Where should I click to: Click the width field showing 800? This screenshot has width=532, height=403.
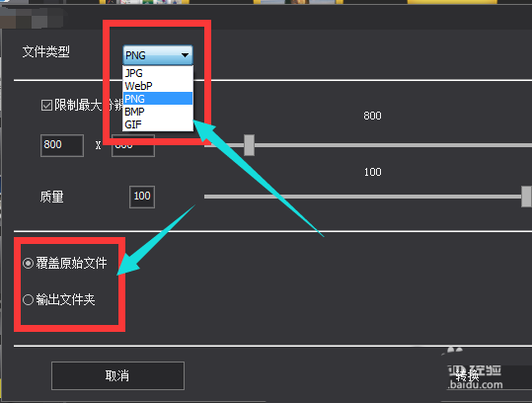click(62, 145)
